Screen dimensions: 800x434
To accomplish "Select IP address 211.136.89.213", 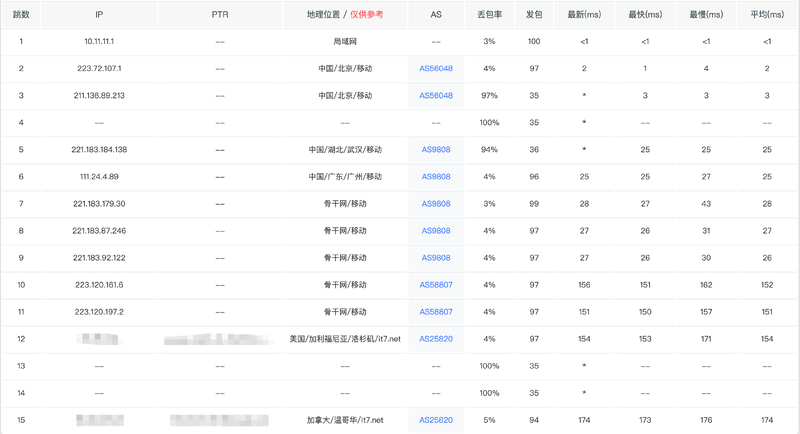I will coord(99,95).
